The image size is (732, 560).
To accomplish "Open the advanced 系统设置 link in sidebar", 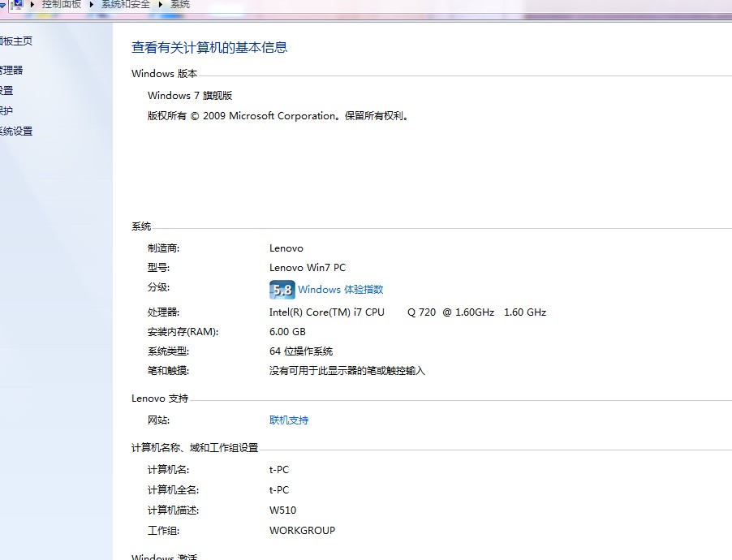I will [x=16, y=131].
